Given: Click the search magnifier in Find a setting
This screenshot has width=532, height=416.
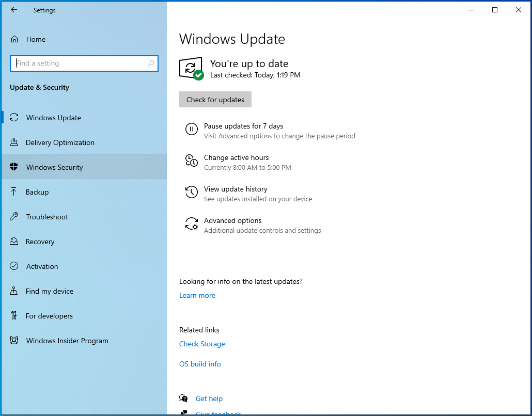Looking at the screenshot, I should 150,62.
